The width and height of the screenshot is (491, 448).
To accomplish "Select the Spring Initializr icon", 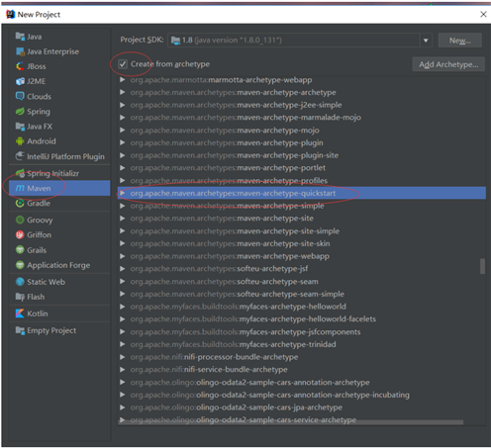I will click(20, 173).
